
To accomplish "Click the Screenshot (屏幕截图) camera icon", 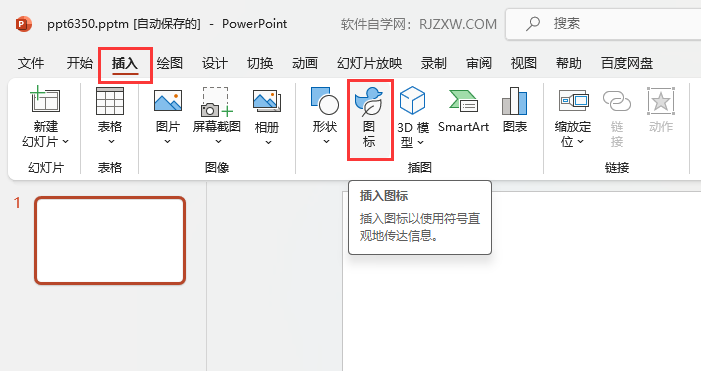I will (x=217, y=102).
